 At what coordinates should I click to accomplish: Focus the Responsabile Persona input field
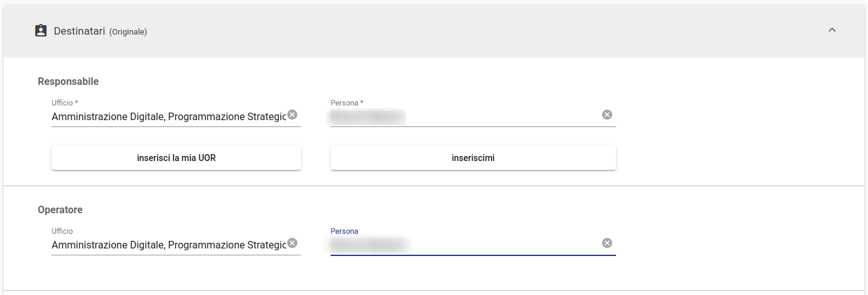(x=465, y=117)
